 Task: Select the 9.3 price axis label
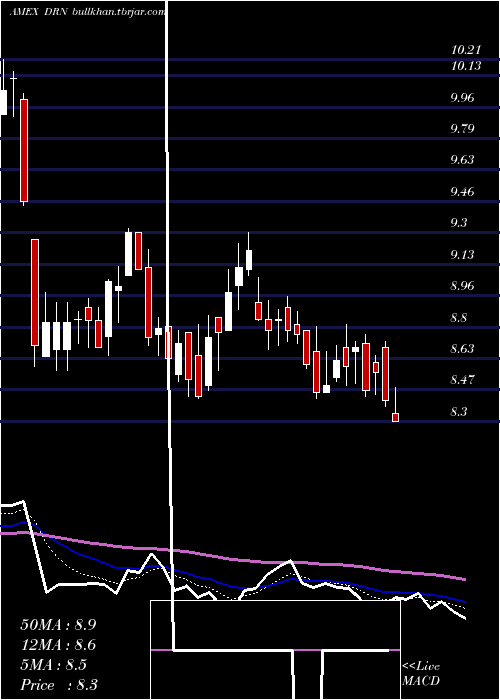(x=459, y=223)
